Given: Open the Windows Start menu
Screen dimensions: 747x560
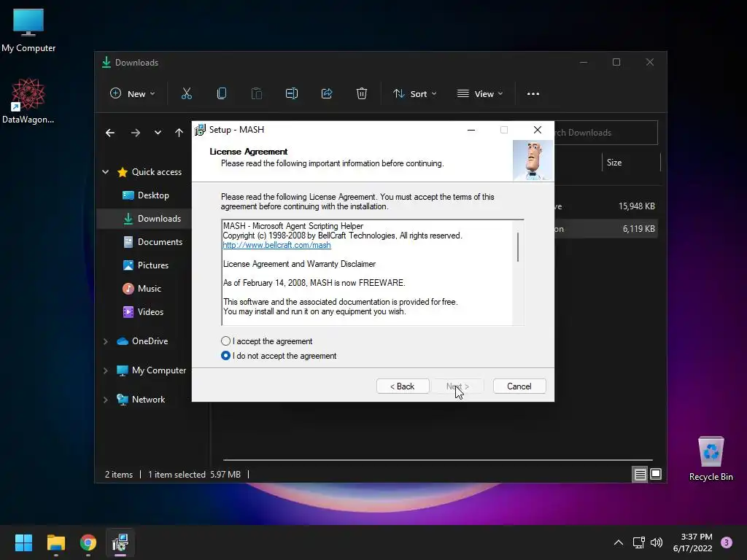Looking at the screenshot, I should [x=23, y=542].
